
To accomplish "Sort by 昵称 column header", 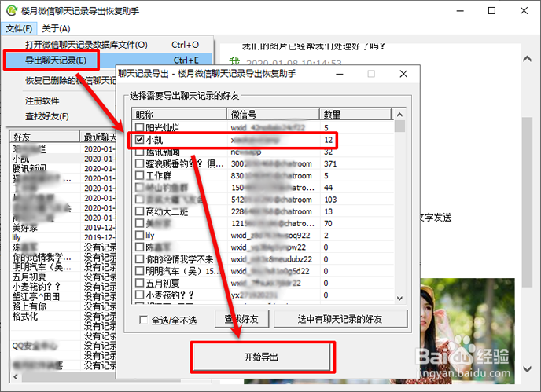I will pos(179,114).
